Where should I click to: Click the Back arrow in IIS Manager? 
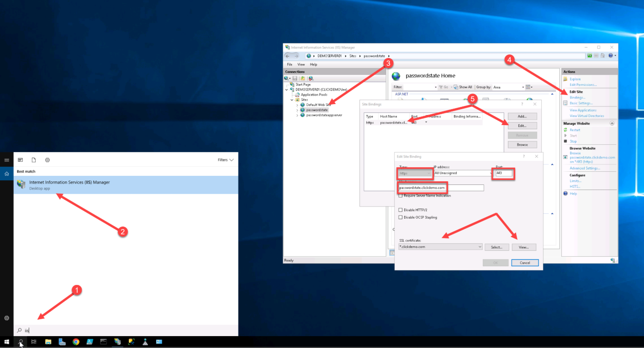pos(288,56)
